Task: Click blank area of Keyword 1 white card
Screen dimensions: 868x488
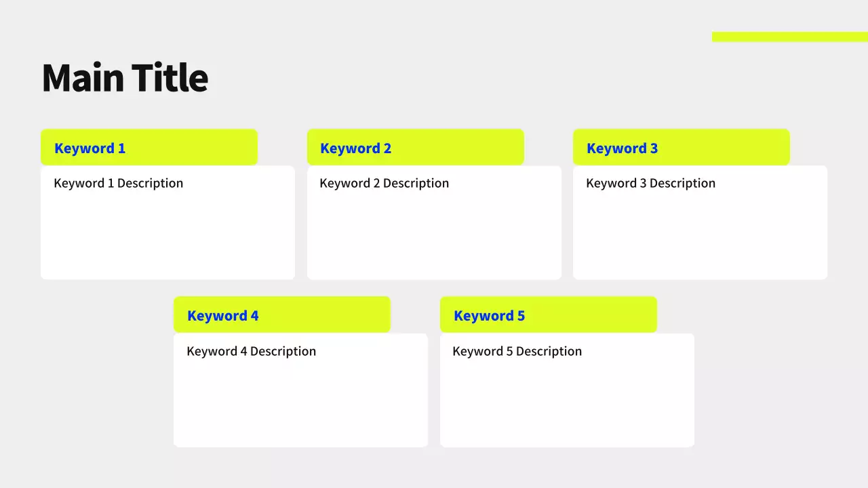Action: point(167,237)
